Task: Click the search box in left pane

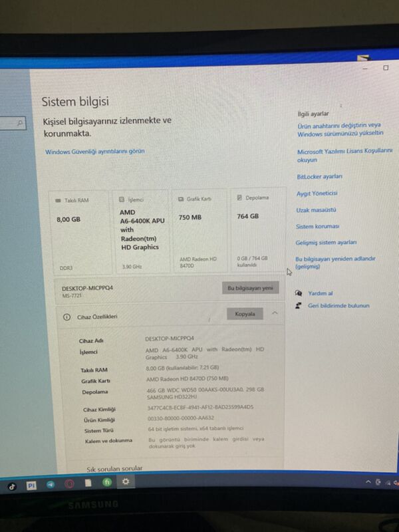Action: [13, 123]
